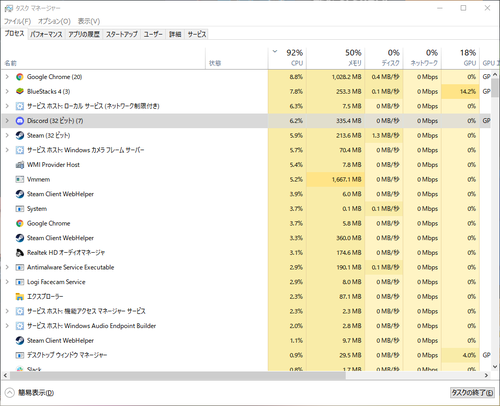Viewport: 500px width, 406px height.
Task: Sort by the GPU 18% column header
Action: [461, 58]
